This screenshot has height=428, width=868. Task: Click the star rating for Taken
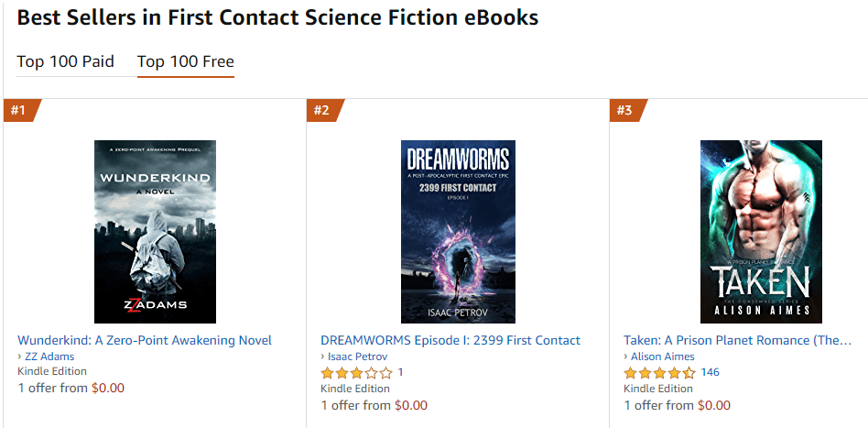(x=659, y=373)
